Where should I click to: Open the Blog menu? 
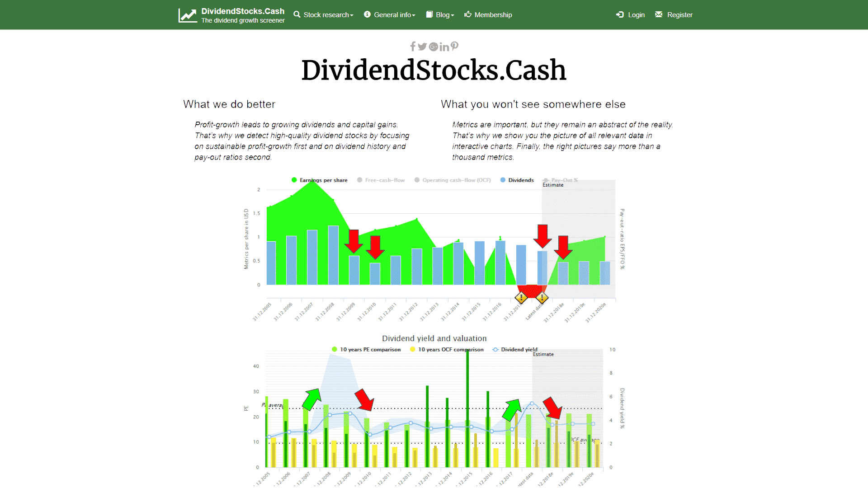[x=440, y=14]
